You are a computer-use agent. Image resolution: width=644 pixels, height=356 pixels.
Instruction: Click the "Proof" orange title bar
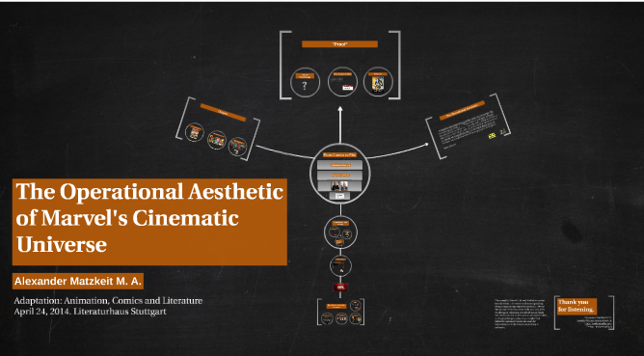tap(339, 44)
